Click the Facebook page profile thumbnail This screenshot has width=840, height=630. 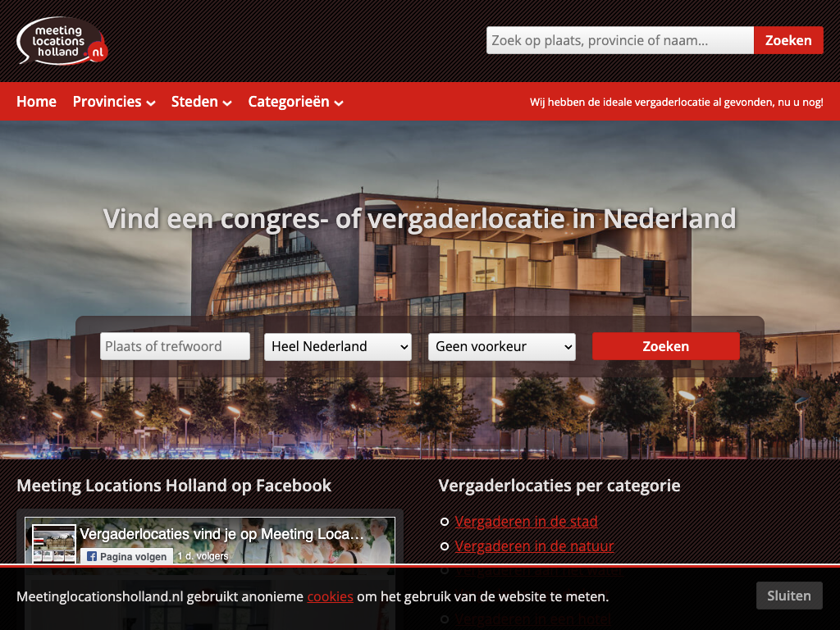[54, 541]
